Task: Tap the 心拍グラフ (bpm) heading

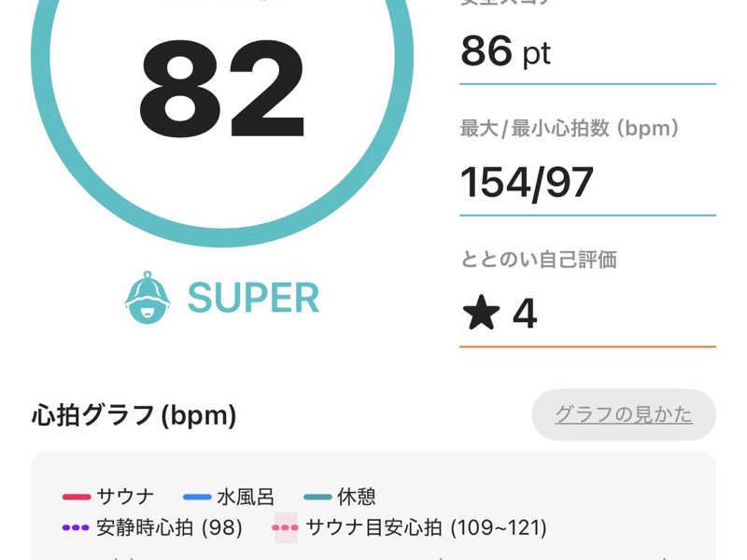Action: click(134, 414)
